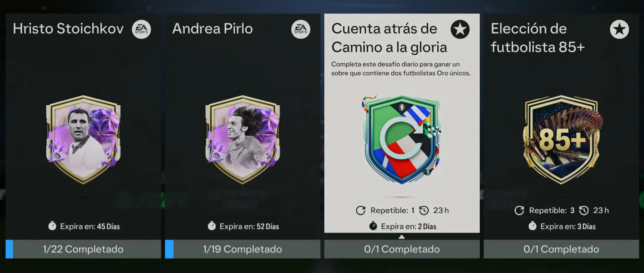Click the EA Sports badge on Hristo Stoichkov card
The width and height of the screenshot is (644, 273).
coord(141,29)
